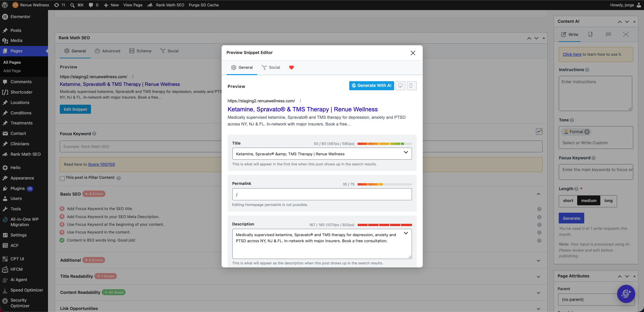
Task: Select long length option
Action: click(x=608, y=201)
